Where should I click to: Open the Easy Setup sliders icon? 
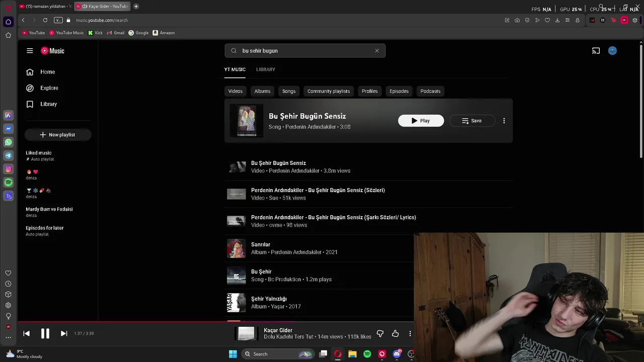568,20
